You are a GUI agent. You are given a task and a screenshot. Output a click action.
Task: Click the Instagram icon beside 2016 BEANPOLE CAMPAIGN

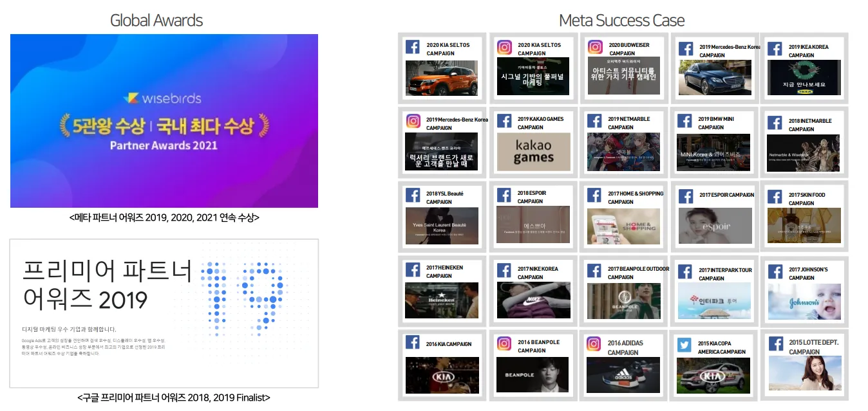tap(504, 343)
